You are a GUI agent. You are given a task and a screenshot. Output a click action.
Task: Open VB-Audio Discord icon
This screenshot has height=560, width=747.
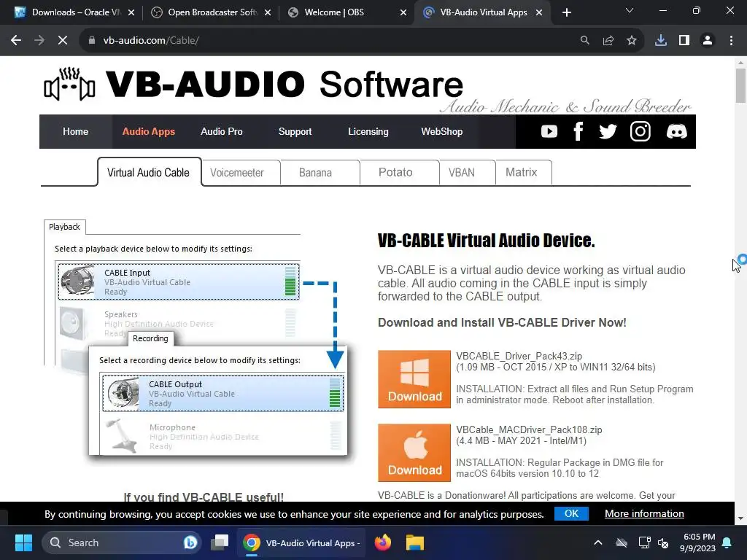[x=676, y=131]
